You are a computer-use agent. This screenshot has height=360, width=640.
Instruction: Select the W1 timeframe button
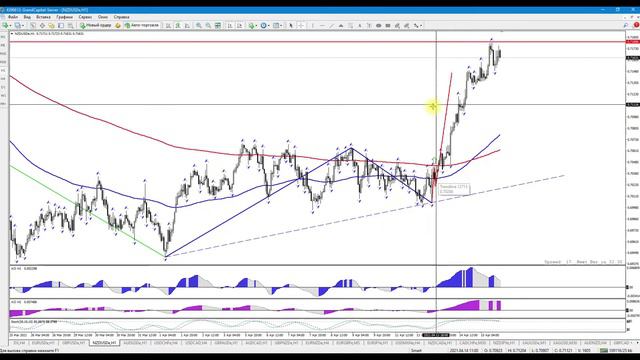tap(3, 96)
